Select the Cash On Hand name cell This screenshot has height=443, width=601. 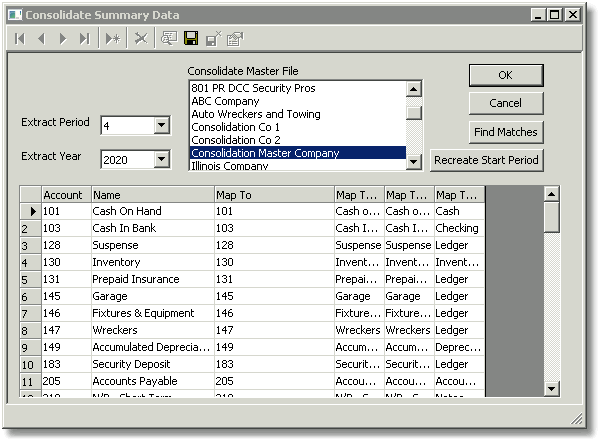click(153, 211)
